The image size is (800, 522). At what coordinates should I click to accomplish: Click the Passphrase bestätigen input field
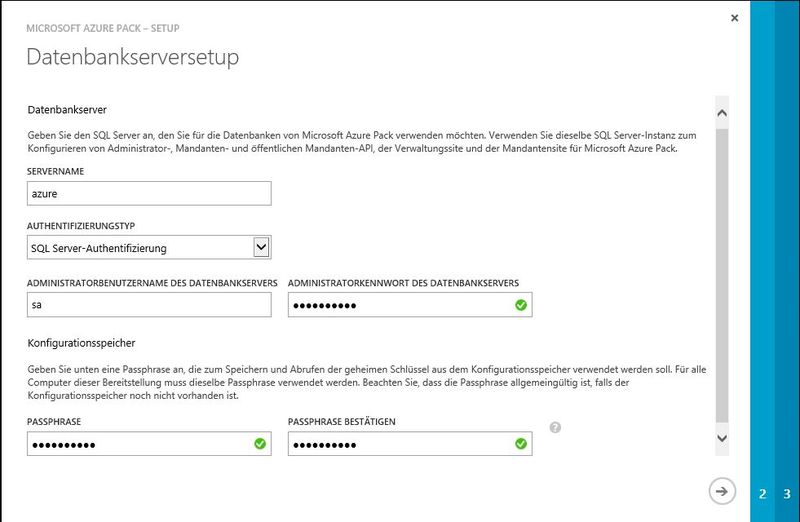(410, 443)
